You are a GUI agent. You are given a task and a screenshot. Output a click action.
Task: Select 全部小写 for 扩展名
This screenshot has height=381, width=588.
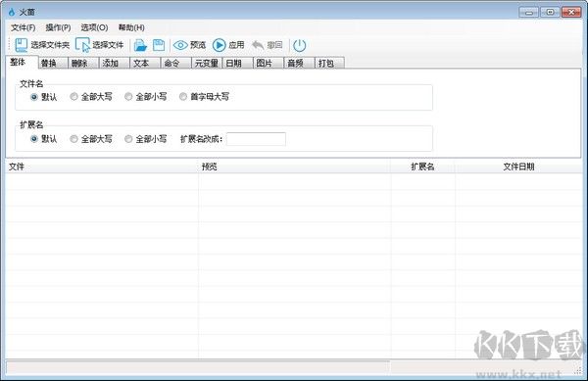click(128, 139)
